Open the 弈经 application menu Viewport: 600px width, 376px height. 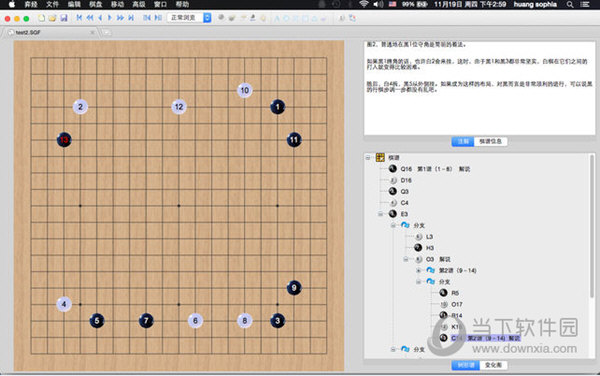(31, 5)
